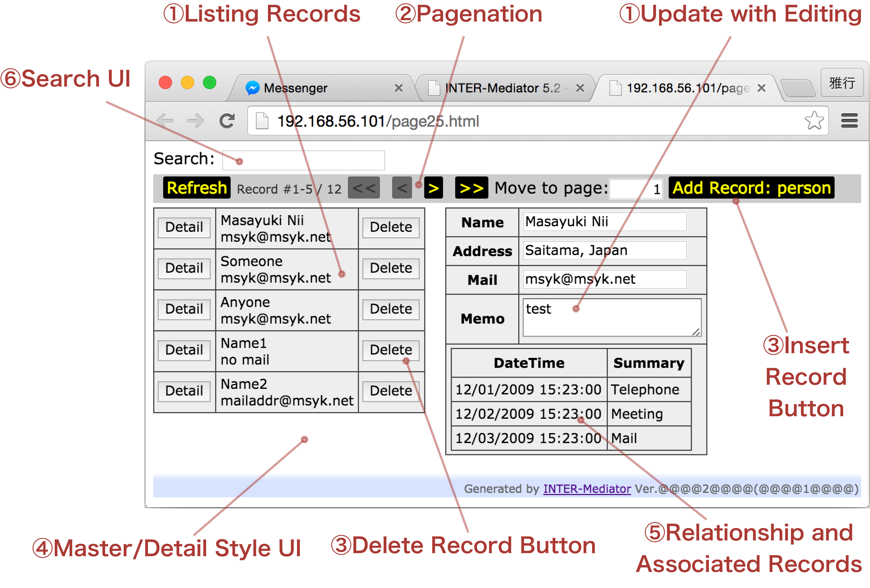Click the red window close button
This screenshot has width=870, height=588.
click(165, 82)
